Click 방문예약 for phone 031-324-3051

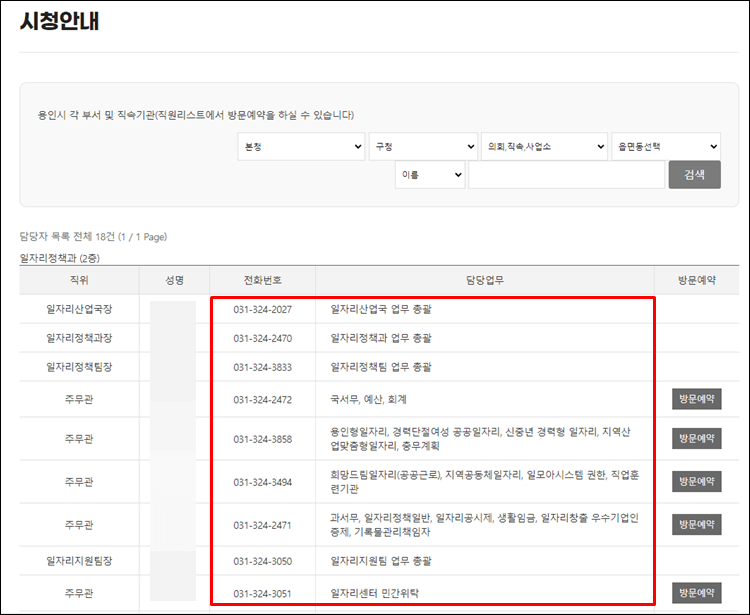coord(696,593)
